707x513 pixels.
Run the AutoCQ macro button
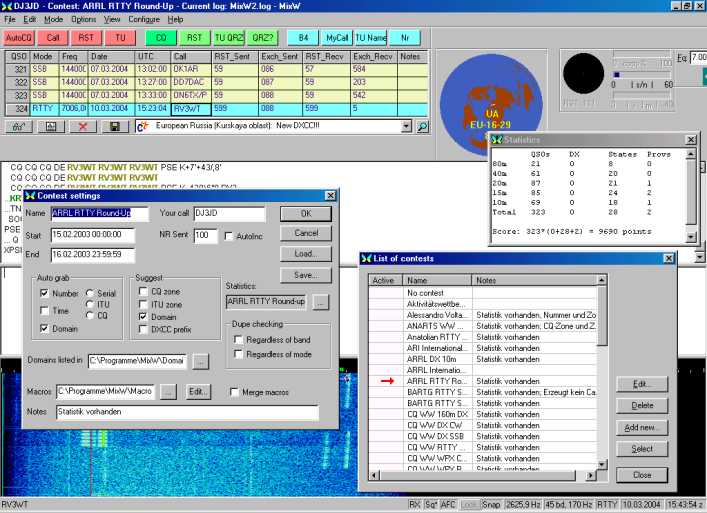coord(18,38)
